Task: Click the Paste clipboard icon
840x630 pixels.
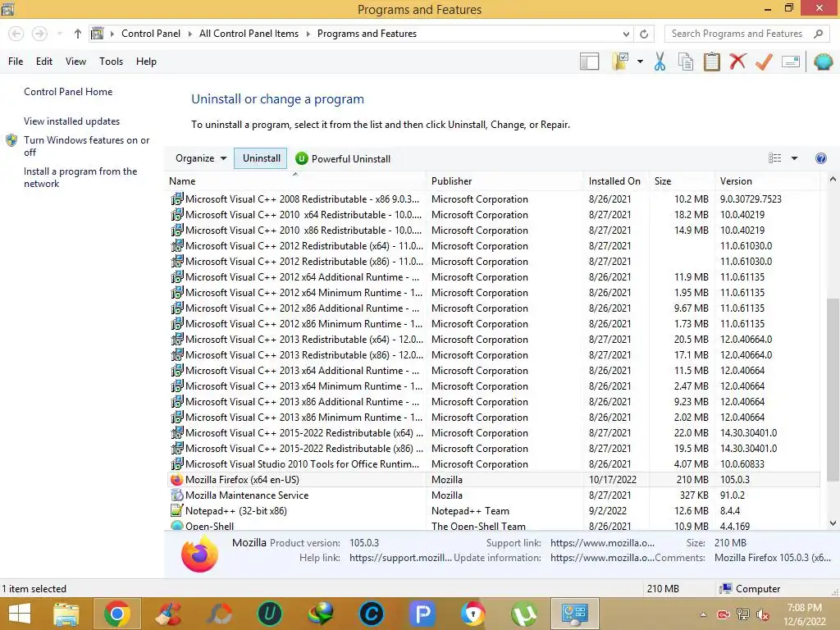Action: click(x=711, y=62)
